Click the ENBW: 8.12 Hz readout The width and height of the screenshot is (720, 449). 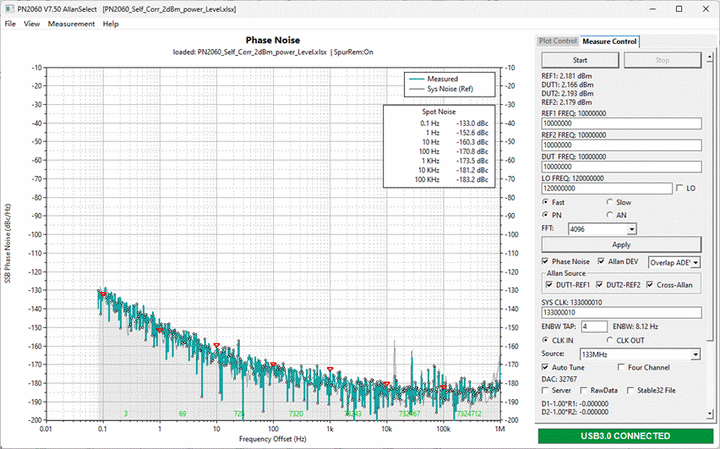[x=636, y=326]
